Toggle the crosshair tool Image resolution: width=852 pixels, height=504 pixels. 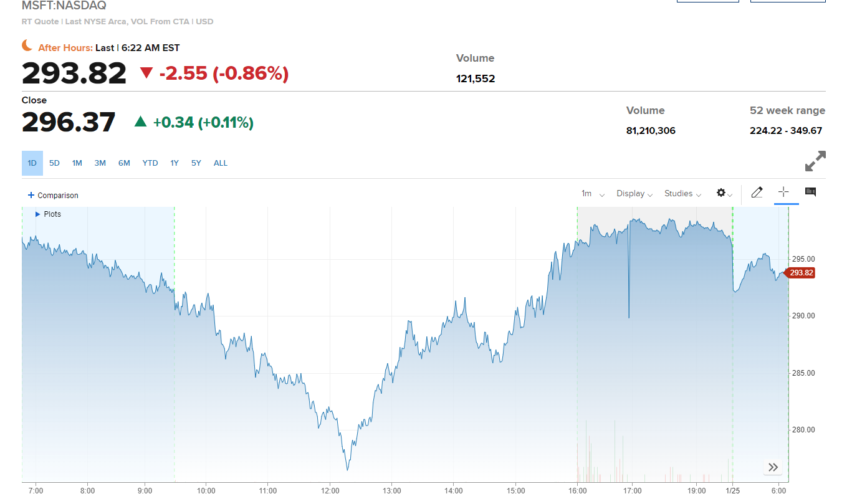(x=783, y=192)
